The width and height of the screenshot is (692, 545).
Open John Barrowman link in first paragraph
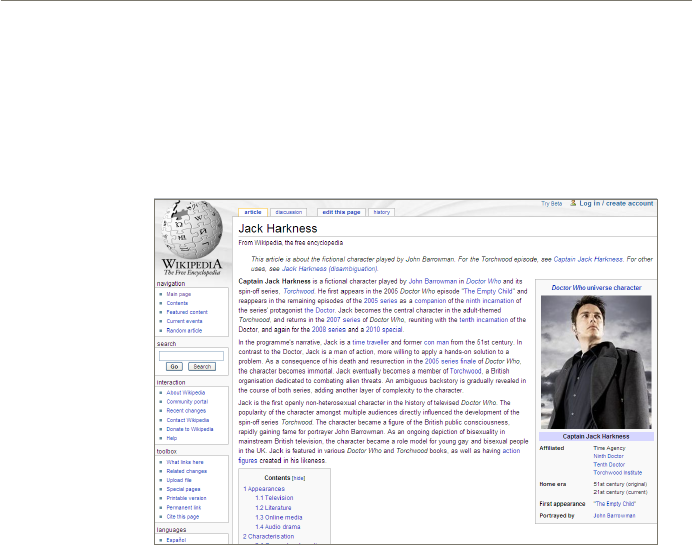click(433, 281)
